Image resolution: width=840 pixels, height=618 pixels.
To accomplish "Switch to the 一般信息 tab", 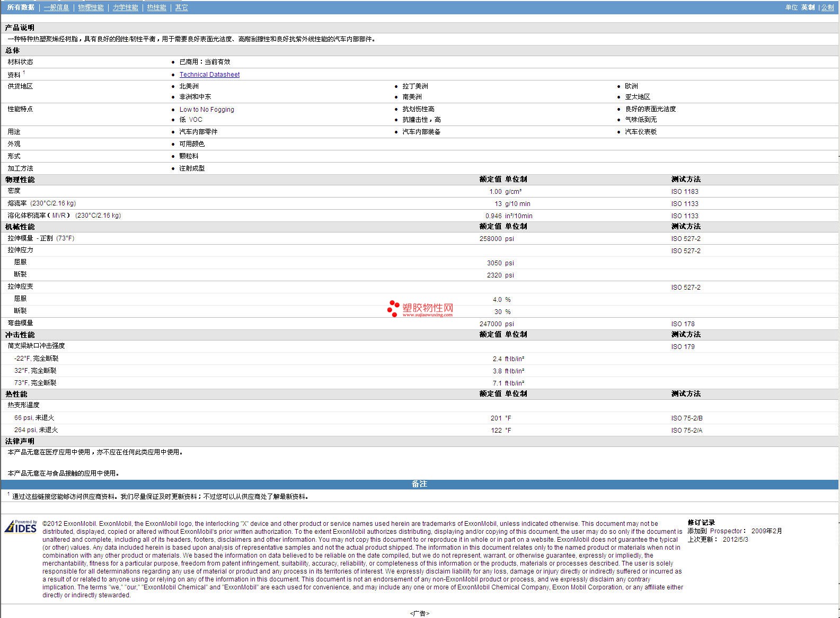I will [56, 7].
